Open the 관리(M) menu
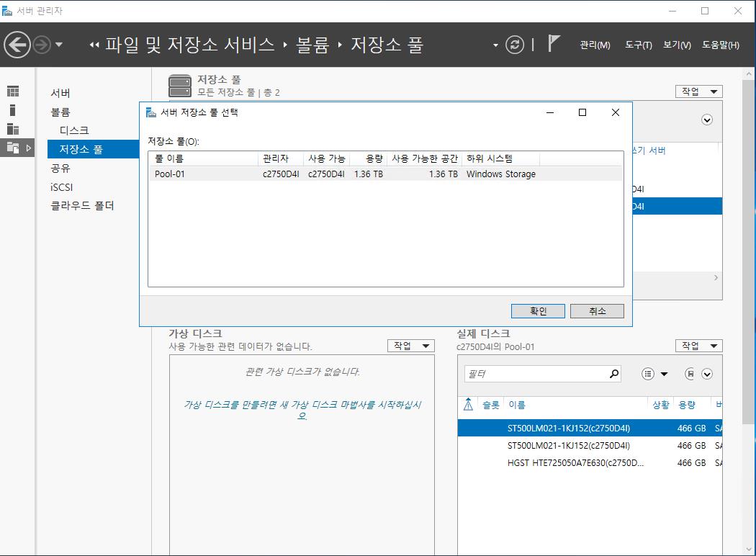 pyautogui.click(x=595, y=45)
